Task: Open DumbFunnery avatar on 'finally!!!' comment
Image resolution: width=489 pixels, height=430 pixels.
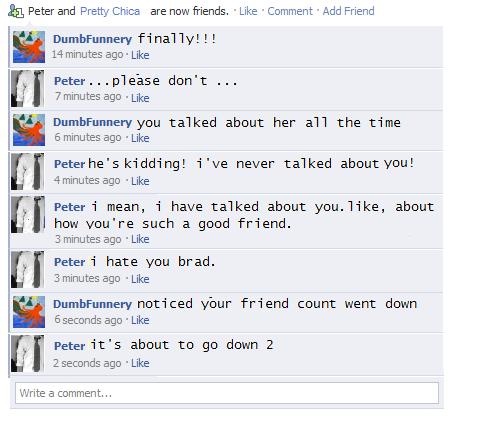Action: [29, 47]
